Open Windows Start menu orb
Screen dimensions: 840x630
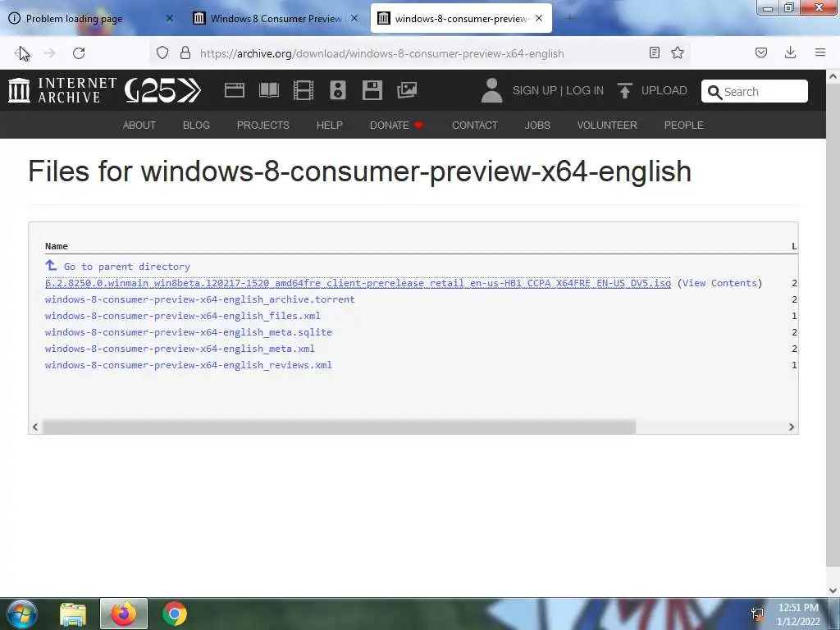(x=21, y=614)
